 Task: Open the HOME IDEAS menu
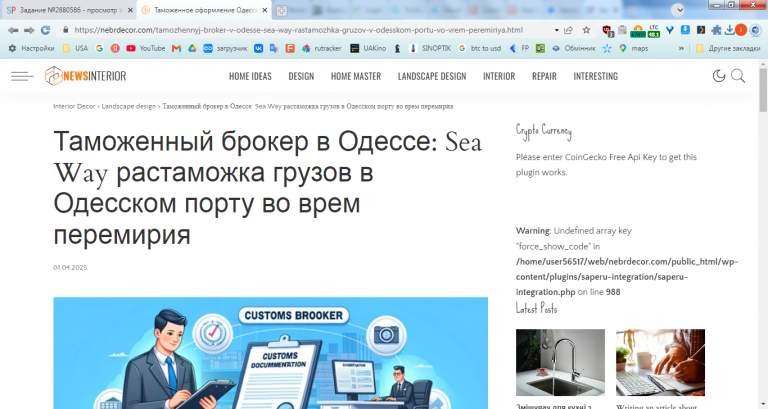coord(250,76)
